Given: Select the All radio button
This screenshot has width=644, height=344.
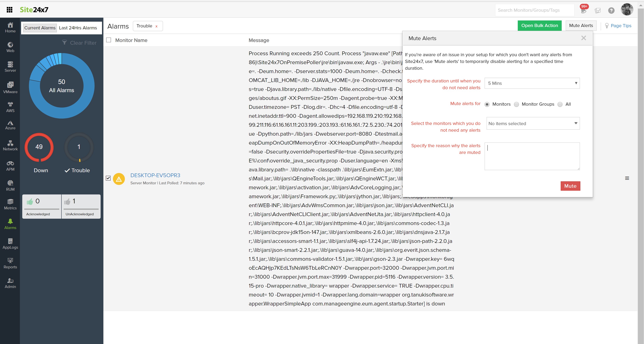Looking at the screenshot, I should [560, 104].
